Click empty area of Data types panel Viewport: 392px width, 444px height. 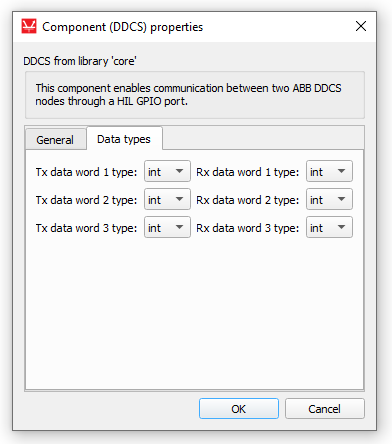click(195, 313)
